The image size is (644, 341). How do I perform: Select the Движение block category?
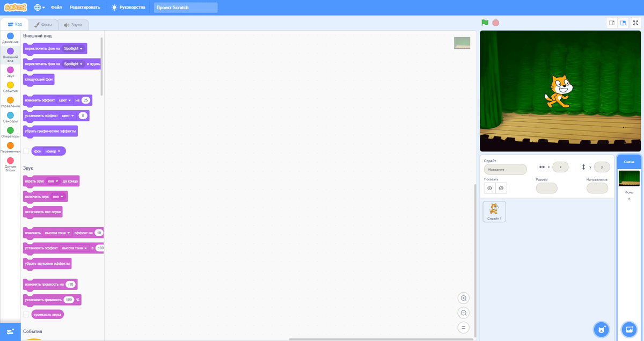point(10,38)
